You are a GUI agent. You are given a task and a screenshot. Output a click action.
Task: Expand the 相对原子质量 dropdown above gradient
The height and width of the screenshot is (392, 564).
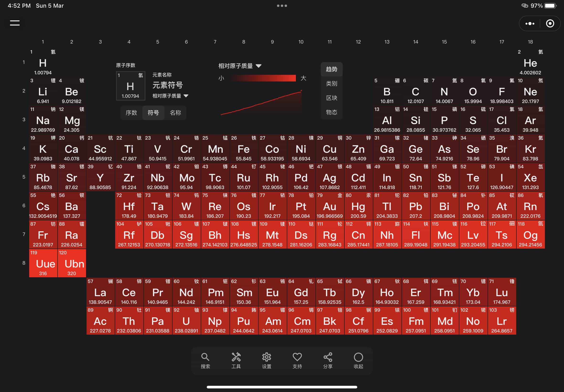240,66
